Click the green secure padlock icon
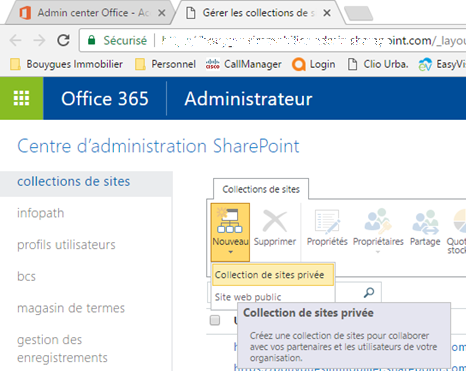 [91, 40]
